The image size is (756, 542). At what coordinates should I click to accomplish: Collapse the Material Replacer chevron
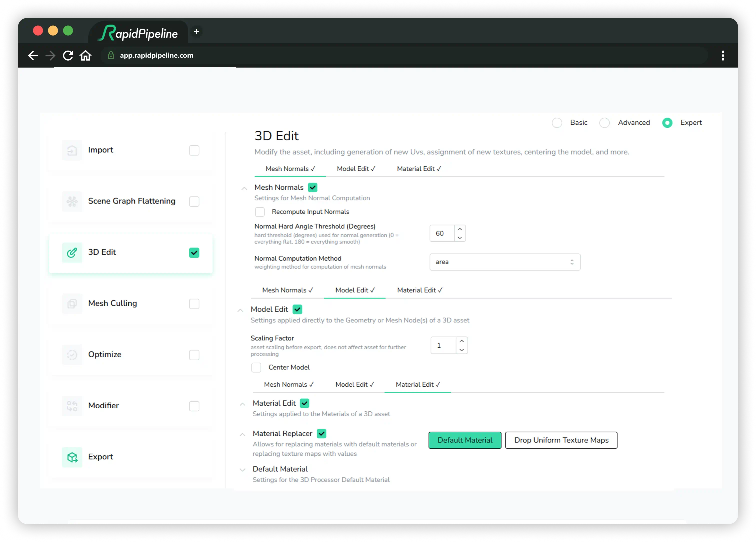tap(242, 435)
